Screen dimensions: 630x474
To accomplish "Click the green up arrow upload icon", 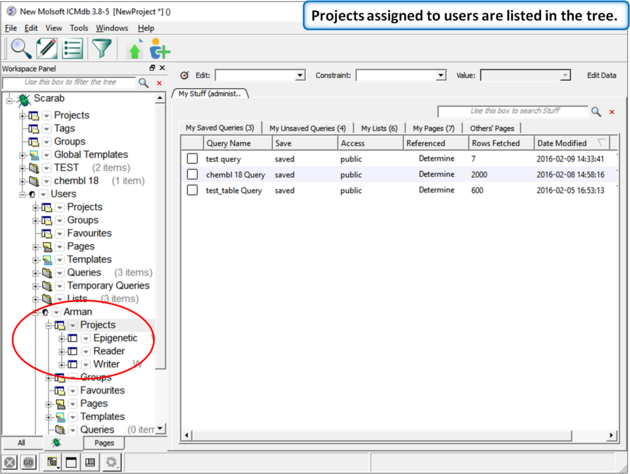I will pos(136,49).
